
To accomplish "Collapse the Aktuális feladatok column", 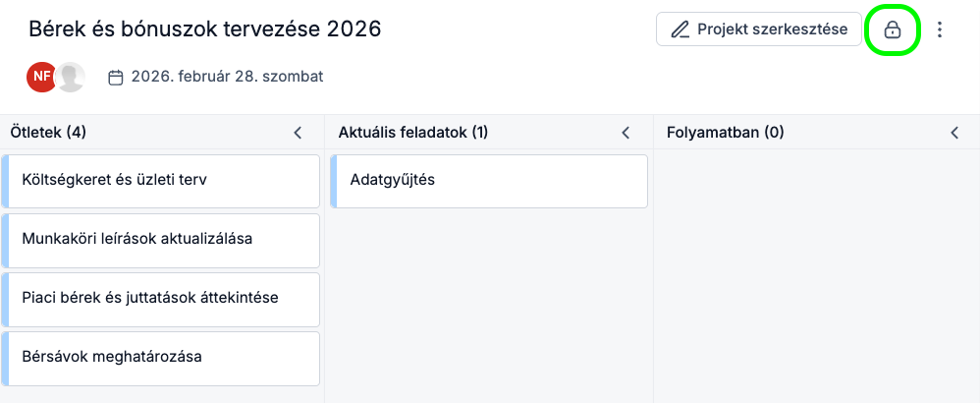I will (x=626, y=133).
